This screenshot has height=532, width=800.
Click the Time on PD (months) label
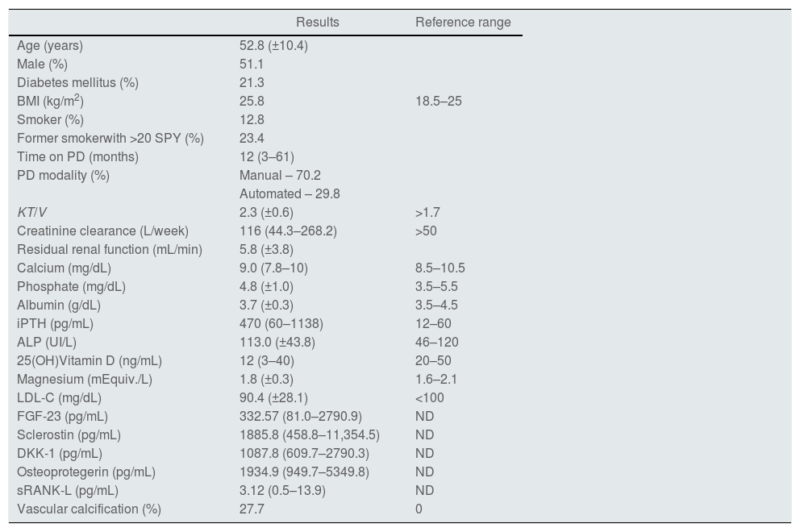(x=77, y=157)
